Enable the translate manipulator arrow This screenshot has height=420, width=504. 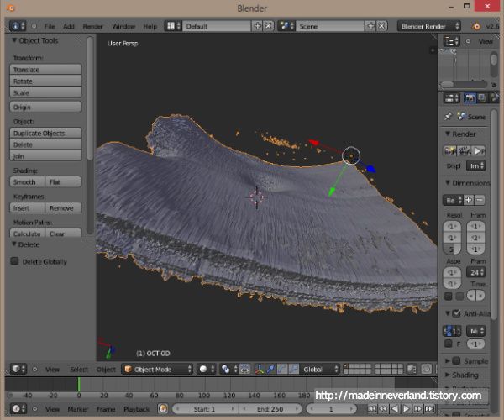[270, 370]
